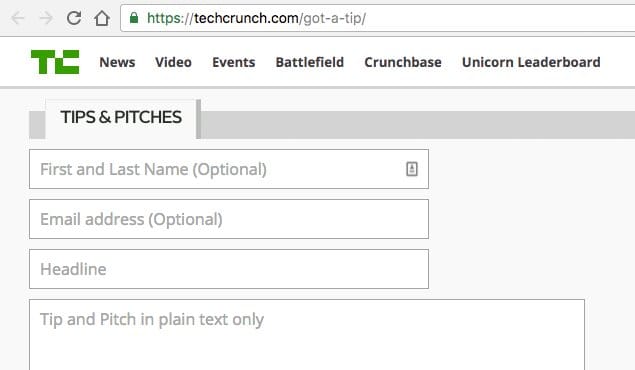Open the Unicorn Leaderboard link
Viewport: 635px width, 370px height.
531,62
